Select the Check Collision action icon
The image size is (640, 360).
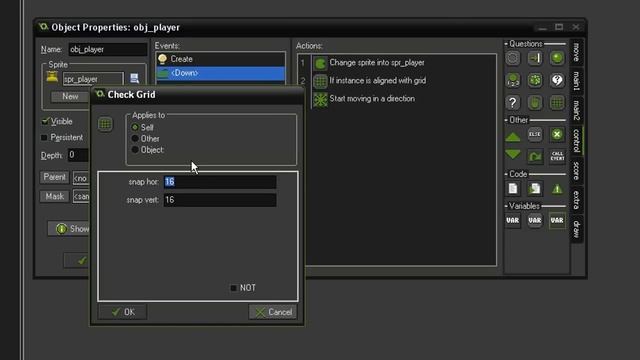pos(535,58)
